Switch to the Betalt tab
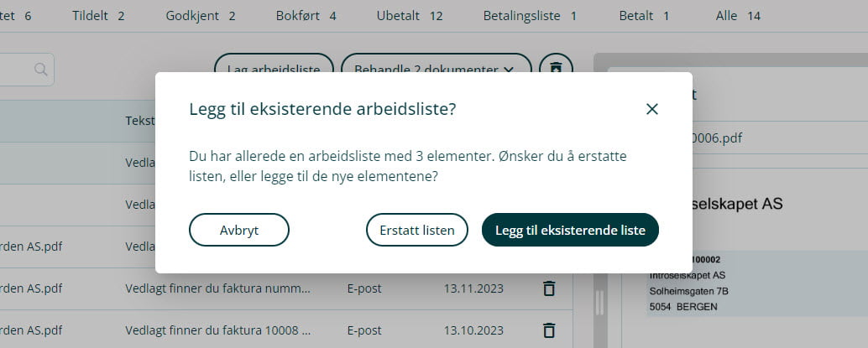 tap(644, 16)
